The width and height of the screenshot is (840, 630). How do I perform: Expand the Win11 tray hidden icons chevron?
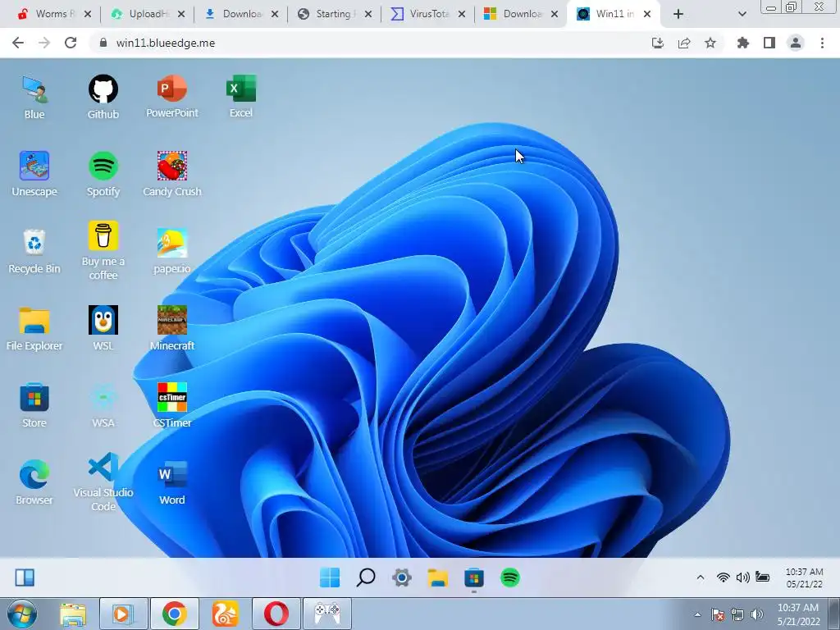[701, 577]
